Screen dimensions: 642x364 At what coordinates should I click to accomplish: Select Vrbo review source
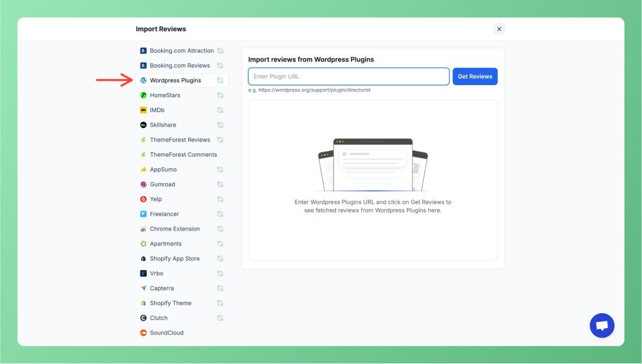(182, 273)
